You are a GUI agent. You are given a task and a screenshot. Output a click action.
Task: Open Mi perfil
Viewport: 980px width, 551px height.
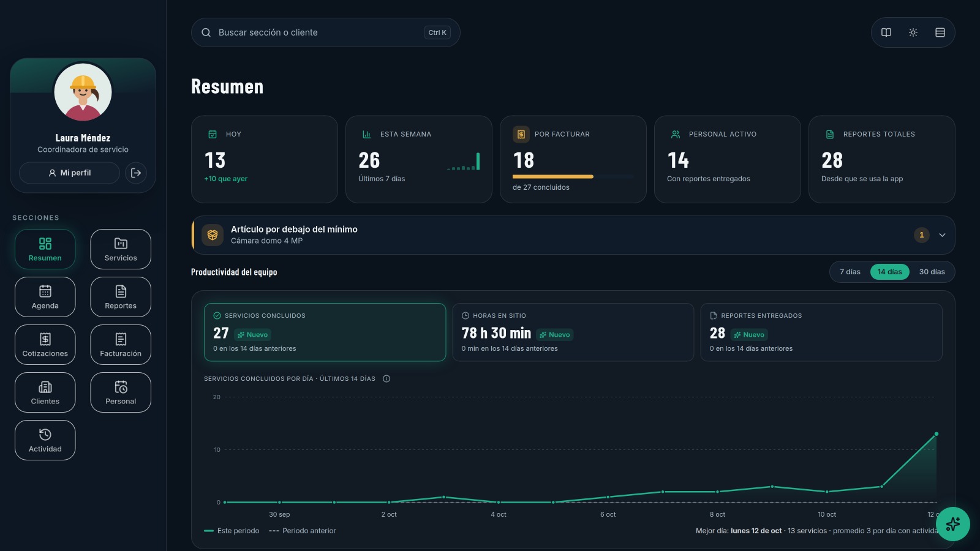point(69,173)
